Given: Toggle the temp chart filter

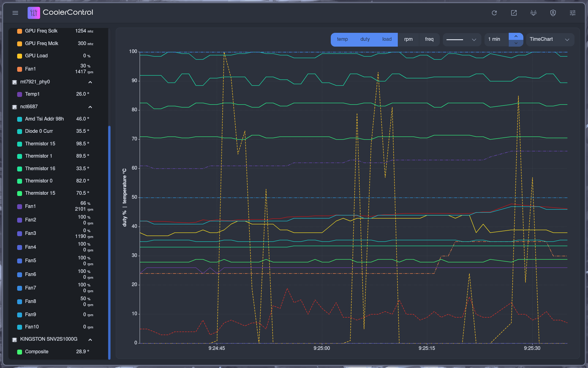Looking at the screenshot, I should (342, 39).
